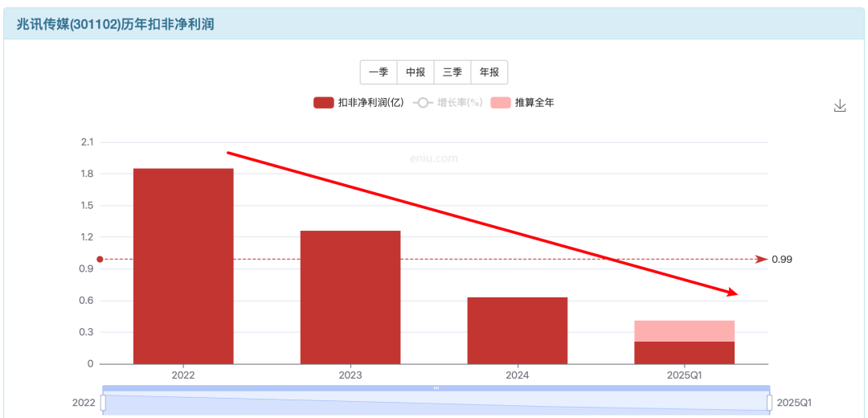Switch to the 年报 report tab
This screenshot has width=868, height=418.
click(489, 72)
